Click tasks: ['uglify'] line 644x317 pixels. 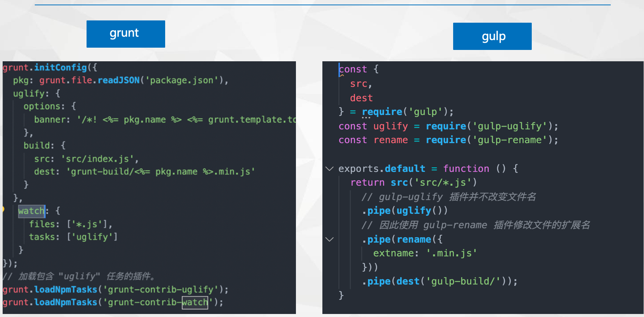tap(74, 237)
